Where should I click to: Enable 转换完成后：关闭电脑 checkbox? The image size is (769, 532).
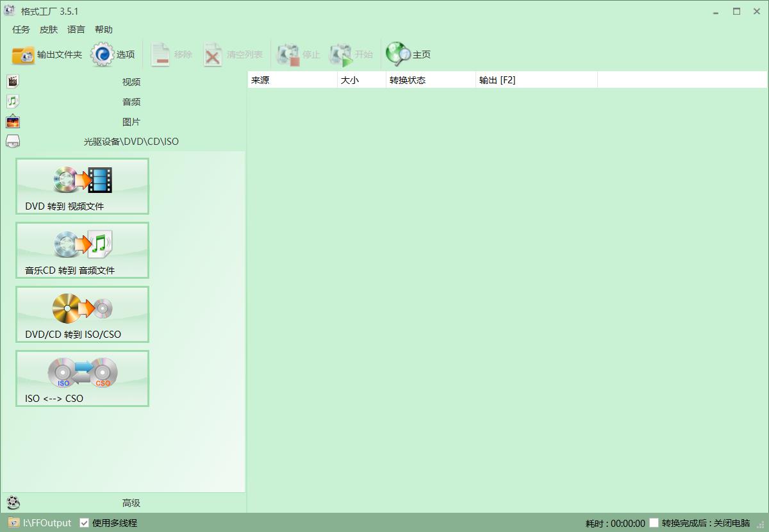pos(654,523)
